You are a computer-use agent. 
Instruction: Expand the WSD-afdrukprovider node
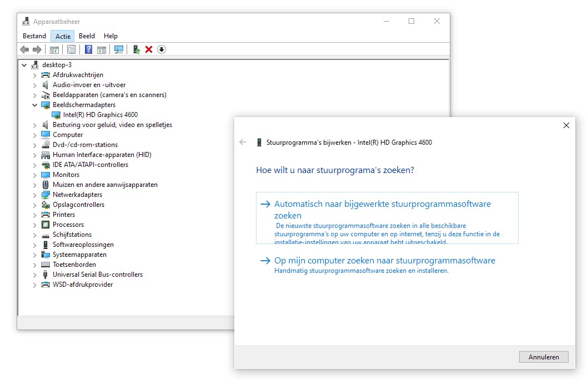pyautogui.click(x=34, y=285)
